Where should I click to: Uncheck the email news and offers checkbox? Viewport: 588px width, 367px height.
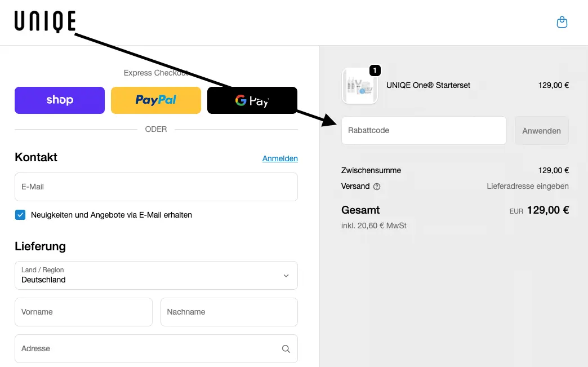pos(20,215)
